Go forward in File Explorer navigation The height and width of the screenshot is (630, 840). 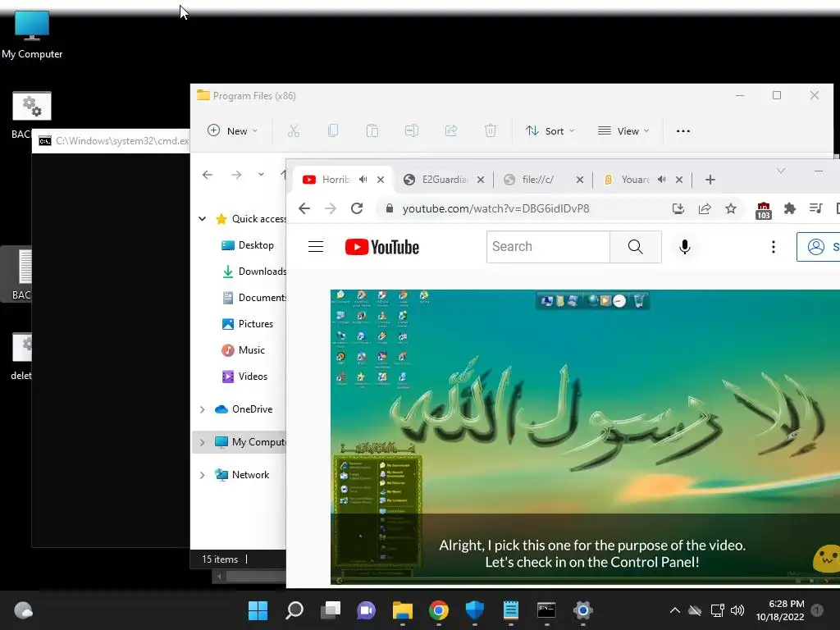(x=235, y=175)
